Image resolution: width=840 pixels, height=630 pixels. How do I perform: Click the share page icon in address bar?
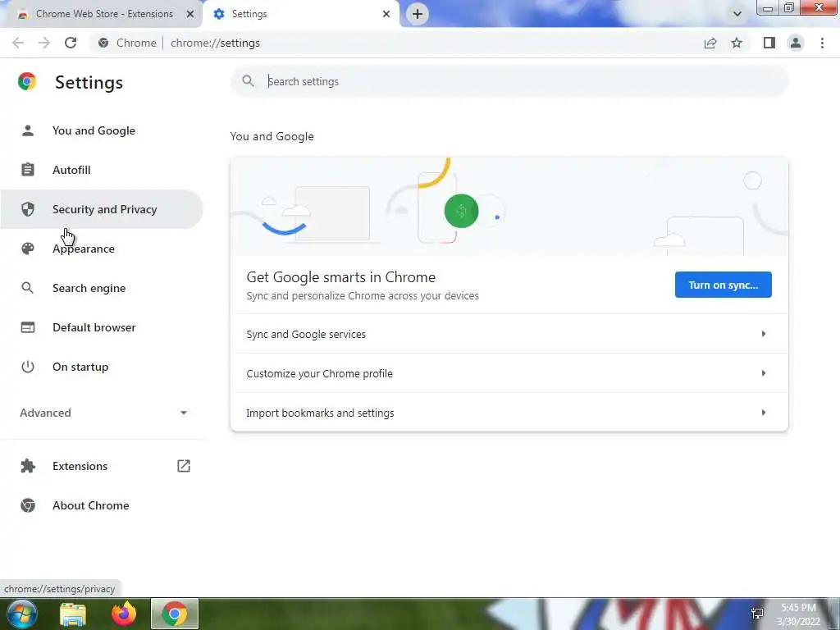pos(710,43)
